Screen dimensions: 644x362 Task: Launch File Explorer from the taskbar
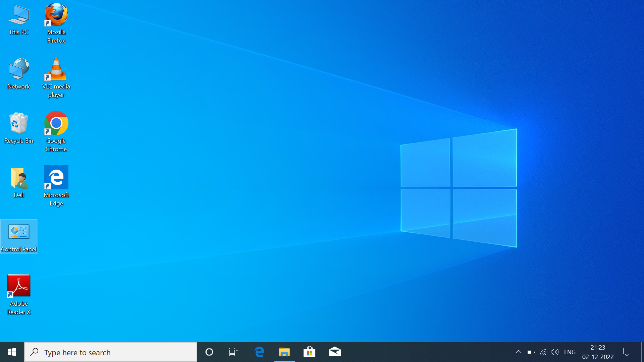(284, 352)
